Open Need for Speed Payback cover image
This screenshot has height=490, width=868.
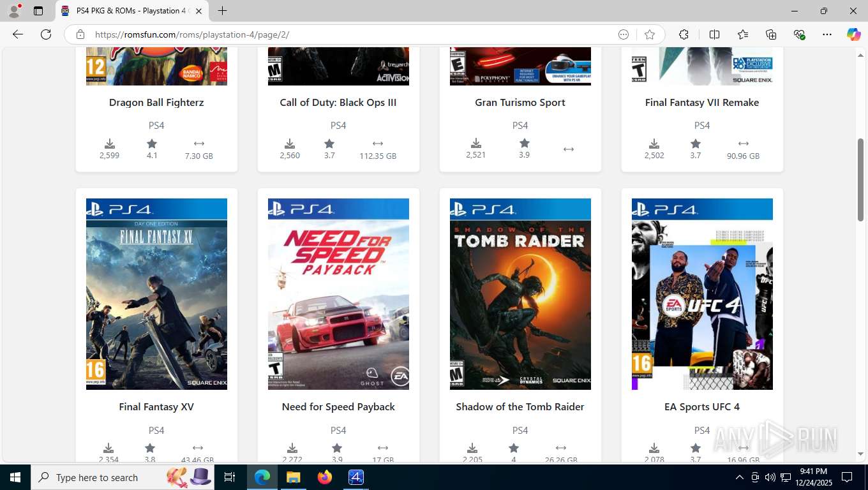338,294
